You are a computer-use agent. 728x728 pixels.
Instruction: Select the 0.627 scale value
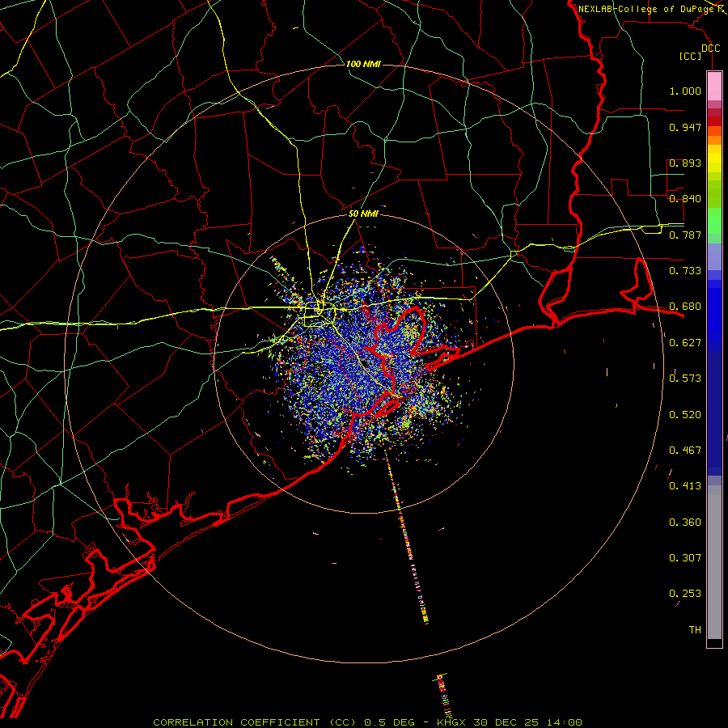click(x=685, y=343)
